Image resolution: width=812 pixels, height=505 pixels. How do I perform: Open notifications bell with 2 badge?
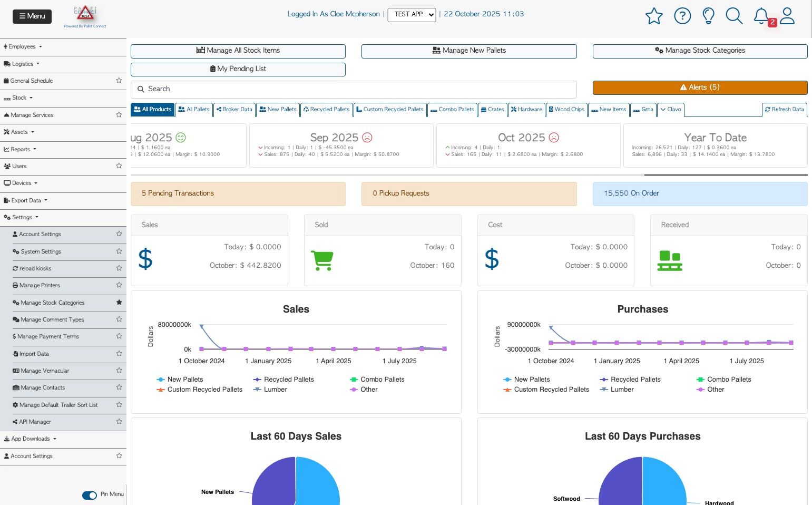point(761,16)
